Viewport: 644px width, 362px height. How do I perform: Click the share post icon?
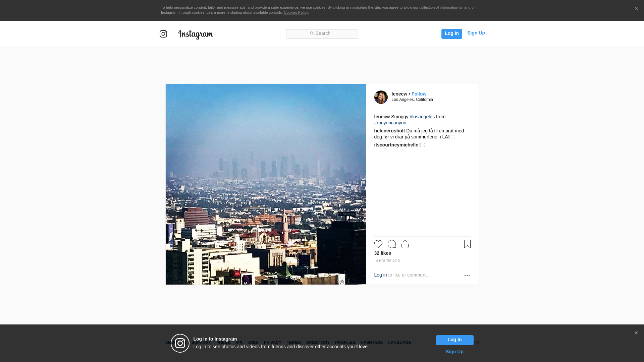click(x=405, y=244)
